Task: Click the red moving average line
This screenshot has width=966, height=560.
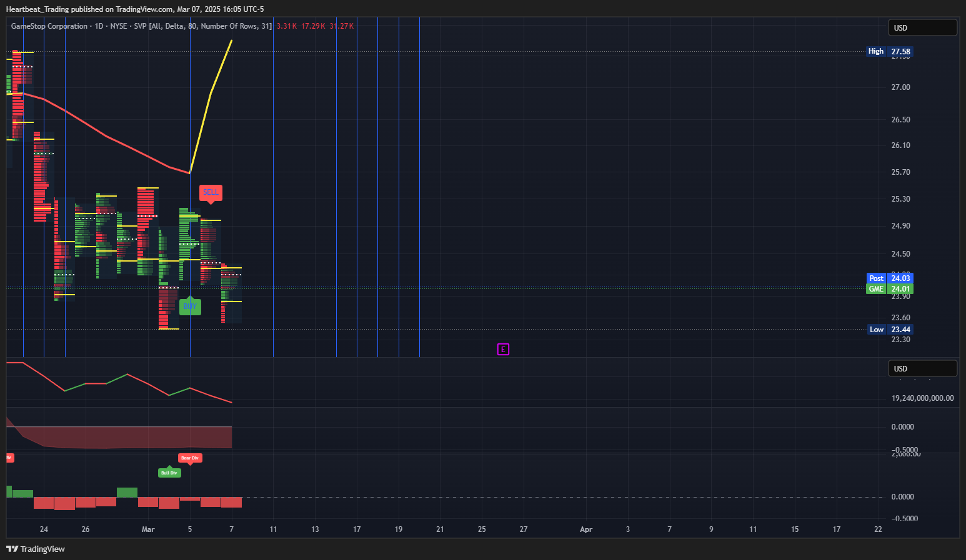Action: pos(106,135)
